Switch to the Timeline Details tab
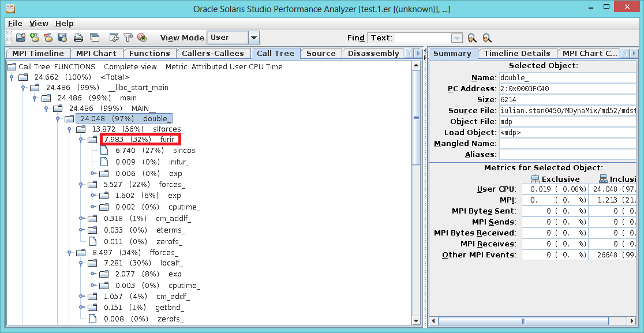The image size is (644, 333). (516, 53)
